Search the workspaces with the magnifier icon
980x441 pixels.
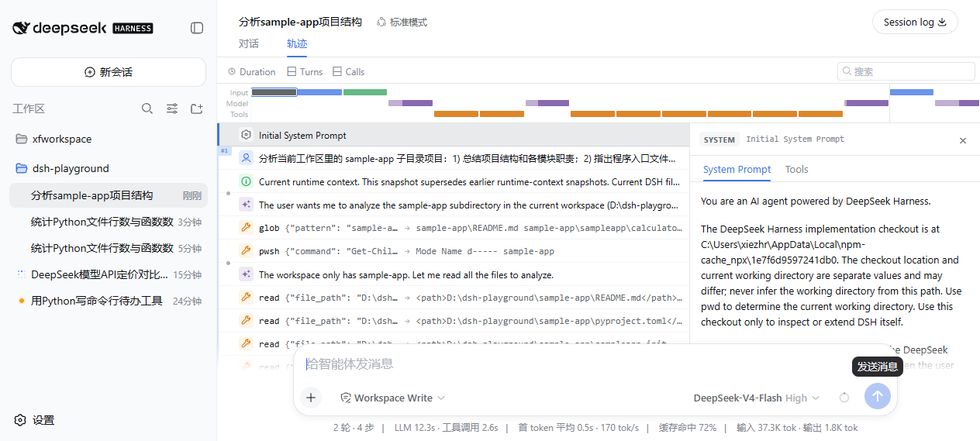[x=147, y=109]
